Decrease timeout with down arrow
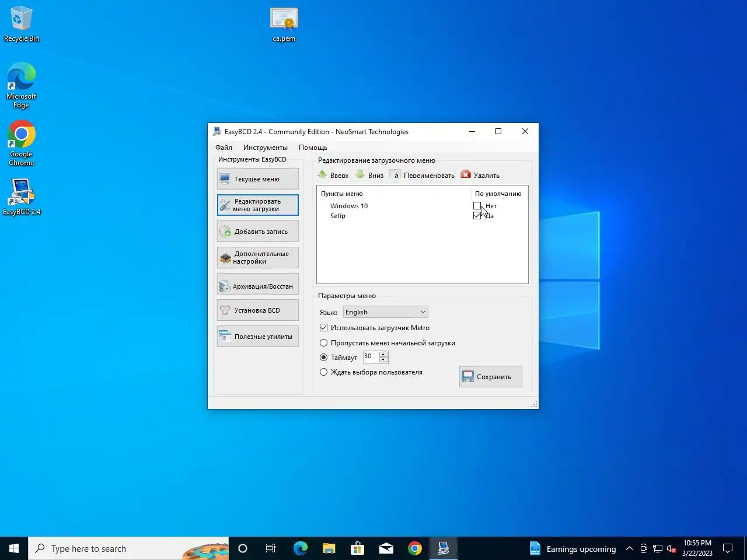The height and width of the screenshot is (560, 747). (x=383, y=359)
